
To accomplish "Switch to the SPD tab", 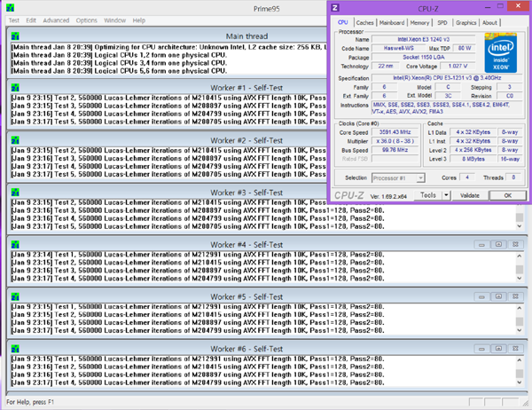I will pyautogui.click(x=442, y=23).
